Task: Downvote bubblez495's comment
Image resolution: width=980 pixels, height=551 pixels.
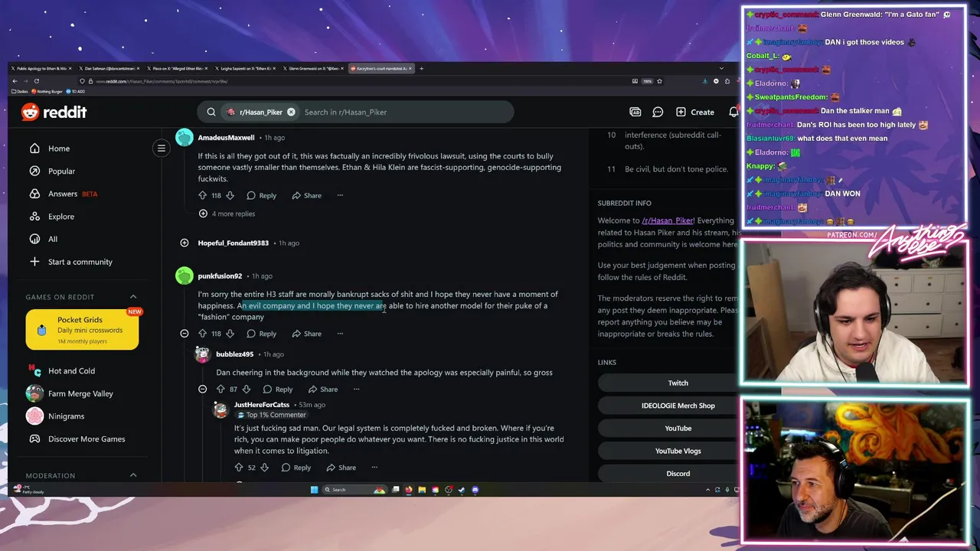Action: click(x=247, y=389)
